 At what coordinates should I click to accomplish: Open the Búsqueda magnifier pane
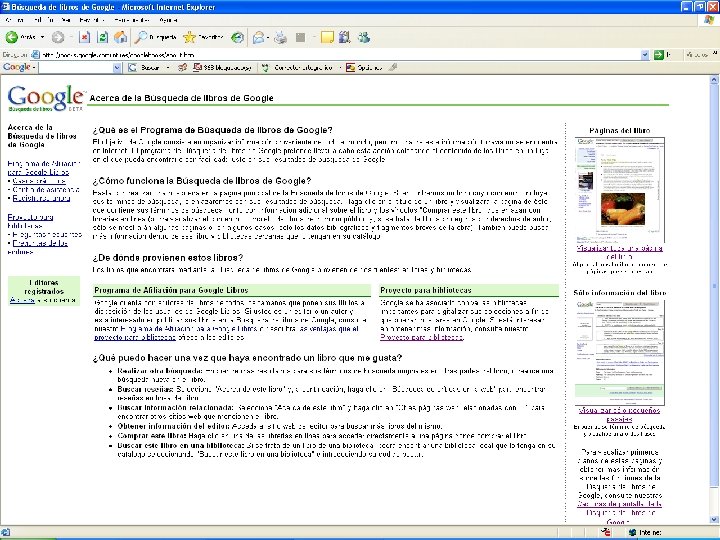click(156, 37)
